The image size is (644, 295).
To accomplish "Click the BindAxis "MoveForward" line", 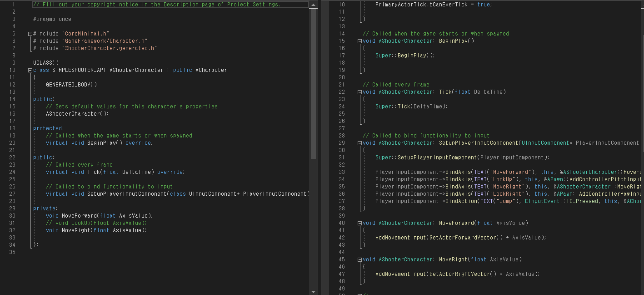I will pyautogui.click(x=509, y=172).
